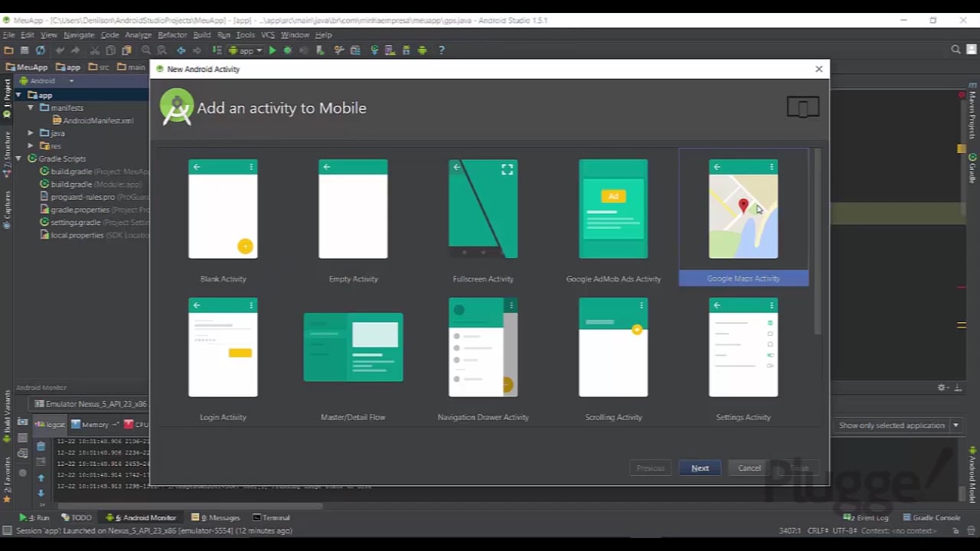Screen dimensions: 980x551
Task: Click the Cancel button in the dialog
Action: click(x=750, y=468)
